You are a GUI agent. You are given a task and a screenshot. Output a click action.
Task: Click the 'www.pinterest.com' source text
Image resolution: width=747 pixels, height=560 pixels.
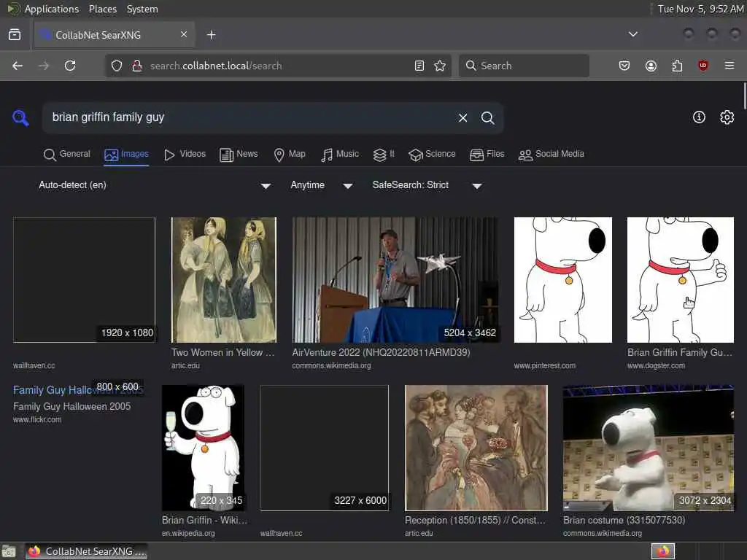coord(544,366)
